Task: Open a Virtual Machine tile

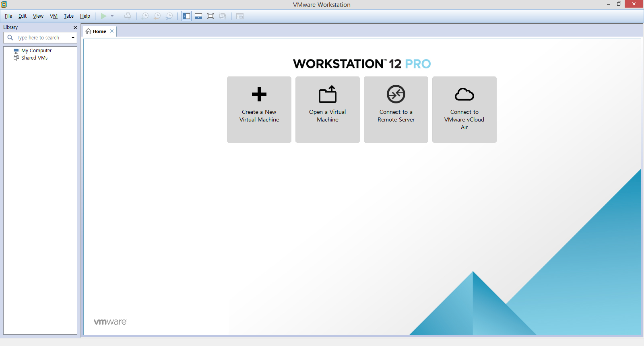Action: point(327,109)
